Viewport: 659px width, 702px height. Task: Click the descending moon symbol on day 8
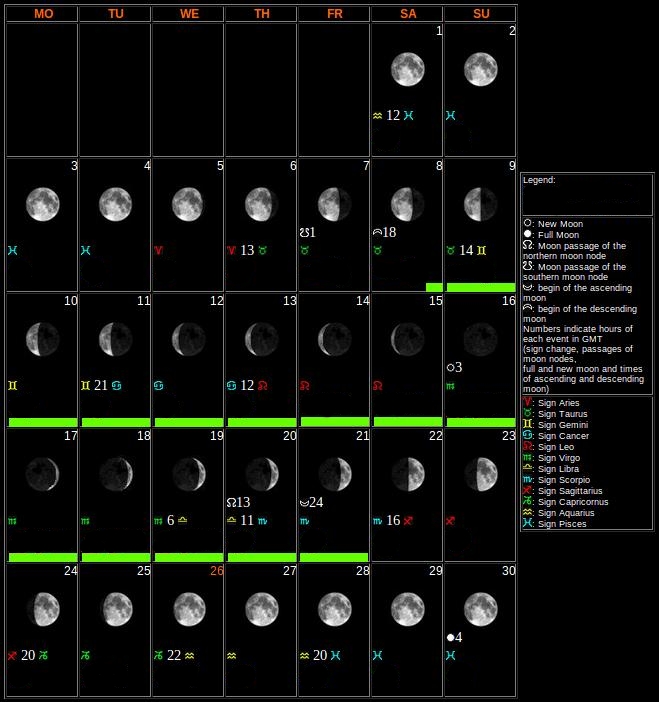coord(377,232)
